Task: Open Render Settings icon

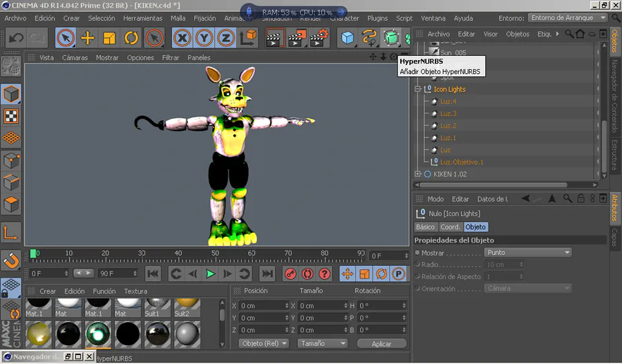Action: coord(319,38)
